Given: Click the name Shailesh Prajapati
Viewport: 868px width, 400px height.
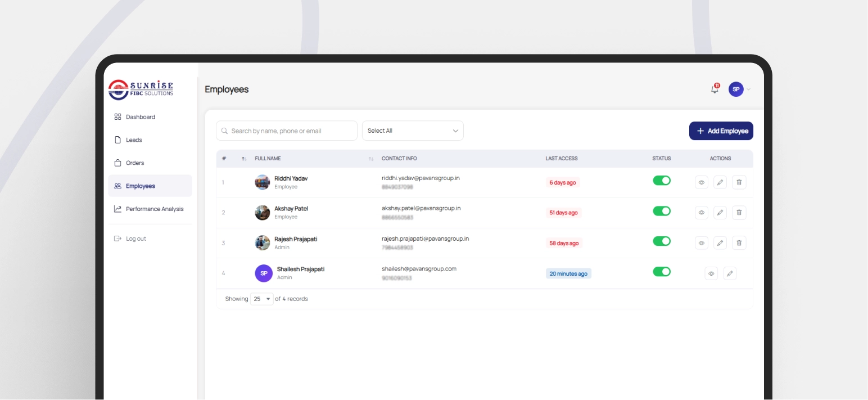Looking at the screenshot, I should (301, 269).
